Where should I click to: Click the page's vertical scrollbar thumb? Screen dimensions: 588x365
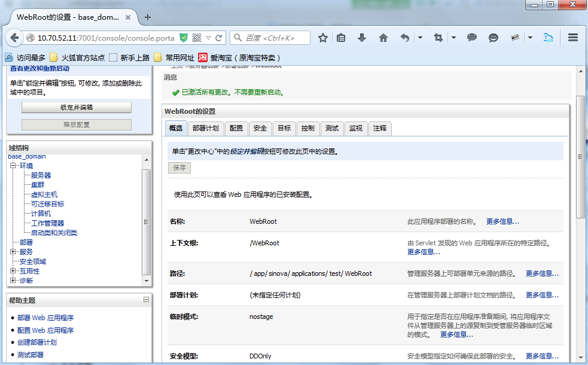point(580,156)
